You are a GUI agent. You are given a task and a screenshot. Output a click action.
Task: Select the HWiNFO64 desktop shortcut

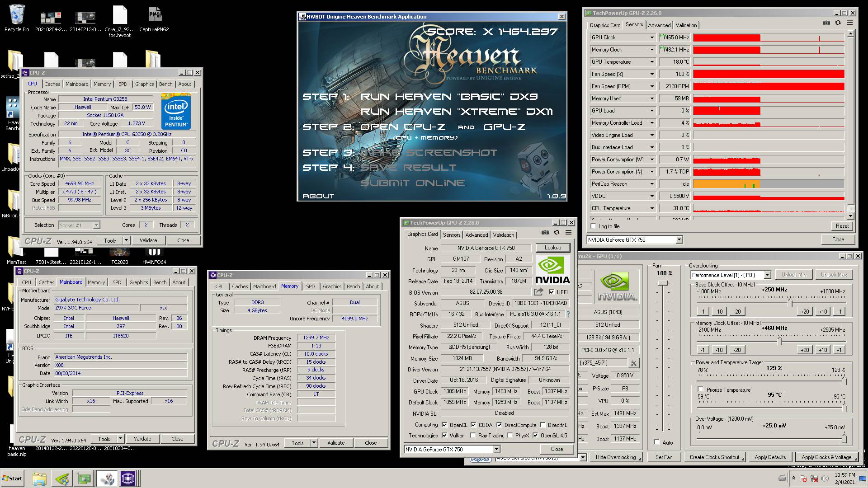tap(154, 256)
